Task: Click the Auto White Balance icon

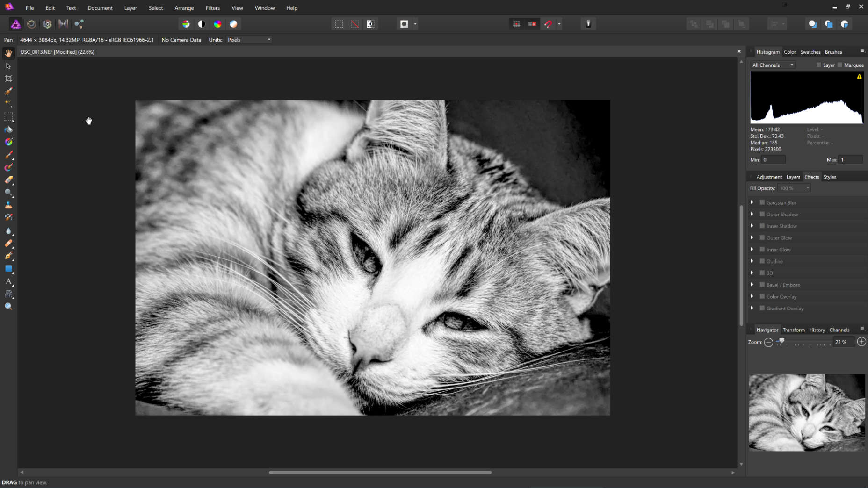Action: tap(233, 24)
